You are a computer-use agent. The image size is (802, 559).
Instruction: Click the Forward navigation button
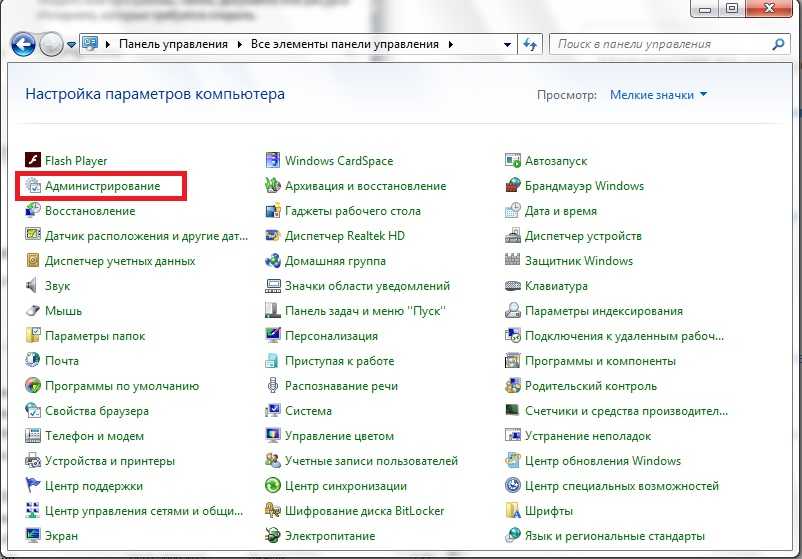tap(51, 44)
